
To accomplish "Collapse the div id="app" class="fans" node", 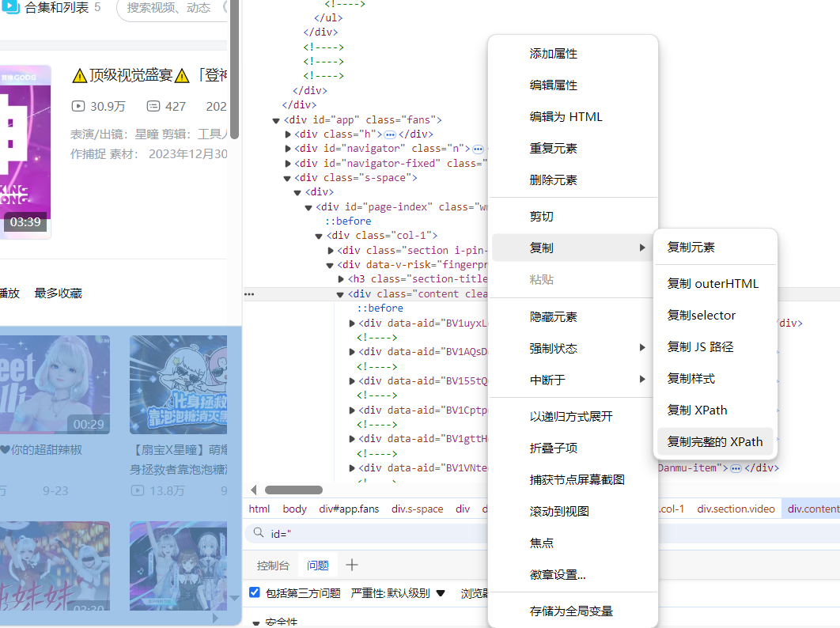I will 276,120.
